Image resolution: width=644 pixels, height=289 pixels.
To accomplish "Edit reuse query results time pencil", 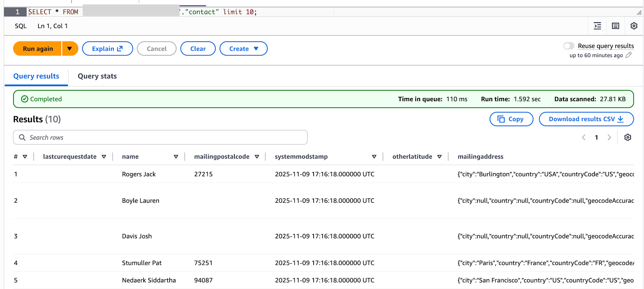I will click(x=629, y=55).
